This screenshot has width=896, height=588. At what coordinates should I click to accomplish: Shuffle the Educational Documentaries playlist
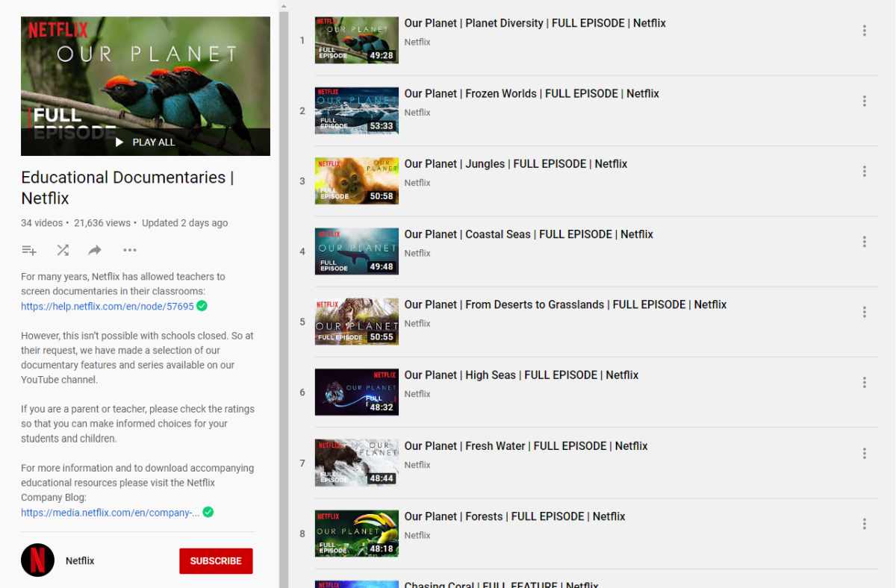click(63, 250)
